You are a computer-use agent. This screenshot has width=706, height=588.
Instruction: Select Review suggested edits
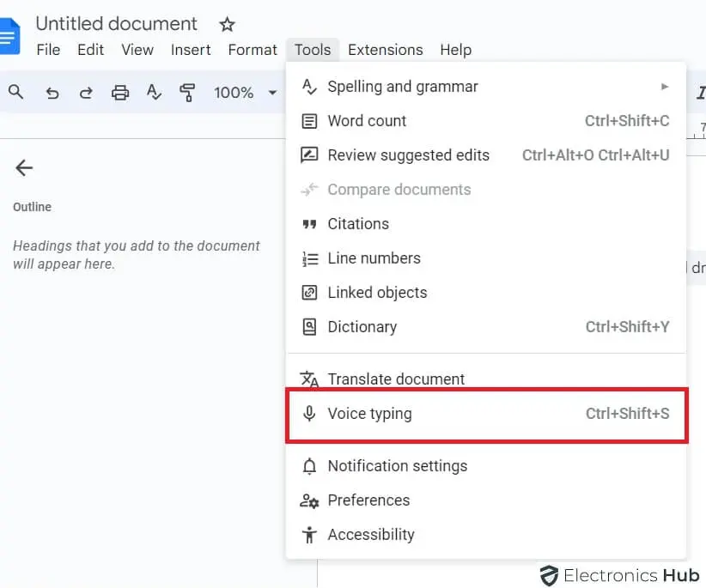point(486,155)
